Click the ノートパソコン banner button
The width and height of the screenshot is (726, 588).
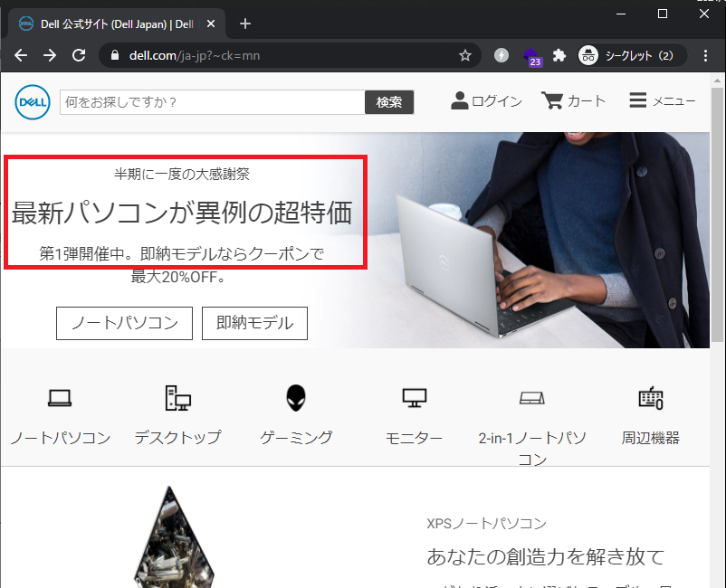click(124, 323)
